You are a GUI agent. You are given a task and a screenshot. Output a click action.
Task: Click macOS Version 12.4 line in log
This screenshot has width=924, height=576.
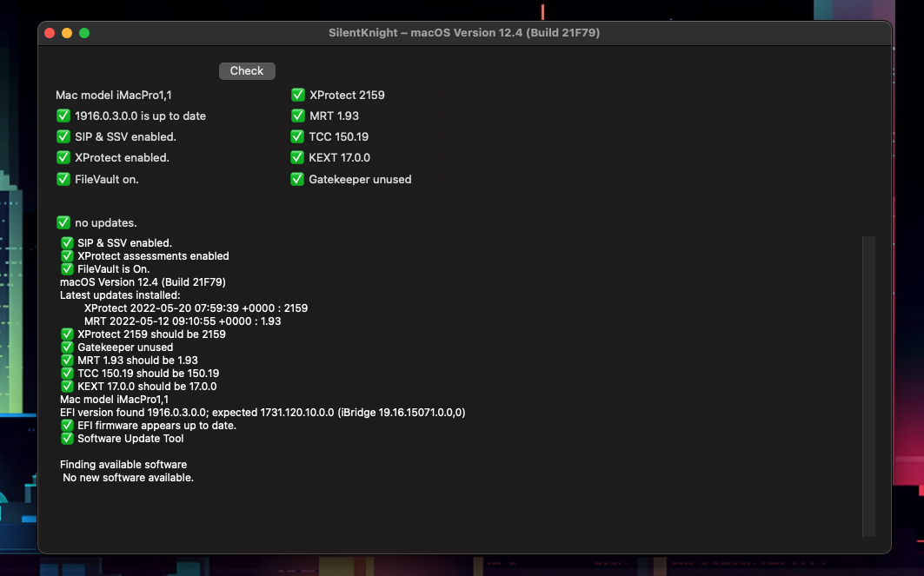point(143,282)
